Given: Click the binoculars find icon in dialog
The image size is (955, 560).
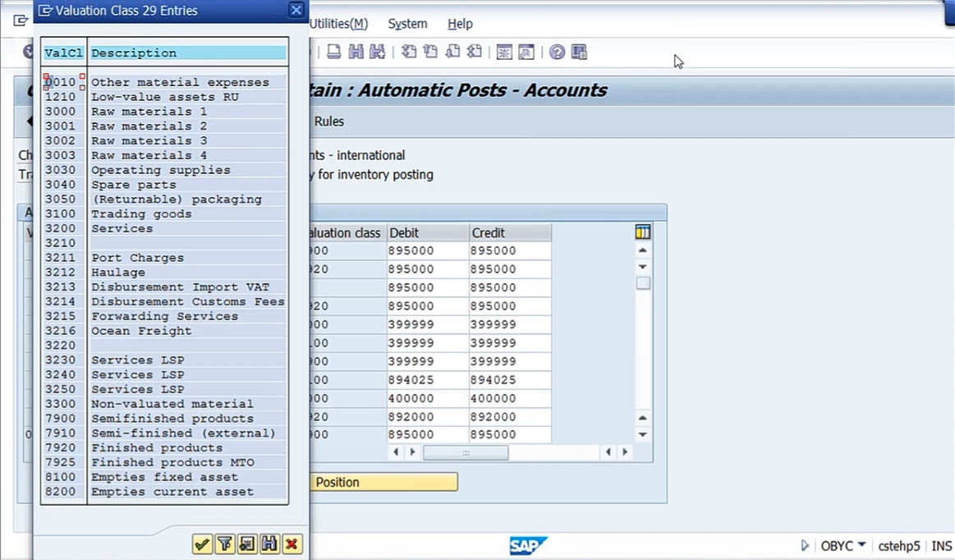Looking at the screenshot, I should click(269, 544).
